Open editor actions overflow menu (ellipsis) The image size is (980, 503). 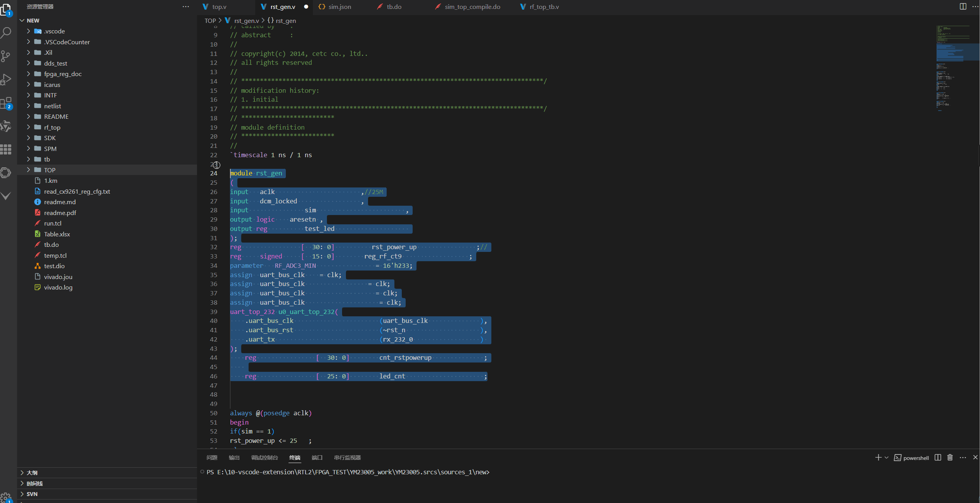977,7
